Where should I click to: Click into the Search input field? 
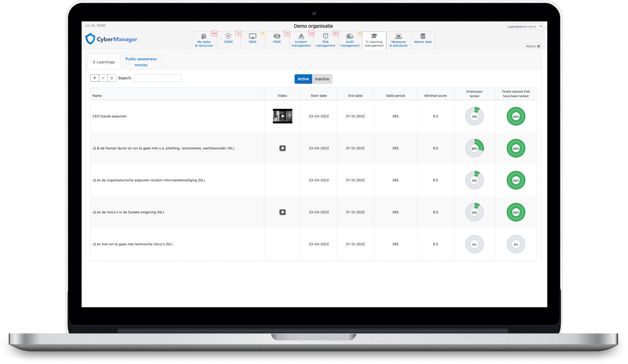158,78
